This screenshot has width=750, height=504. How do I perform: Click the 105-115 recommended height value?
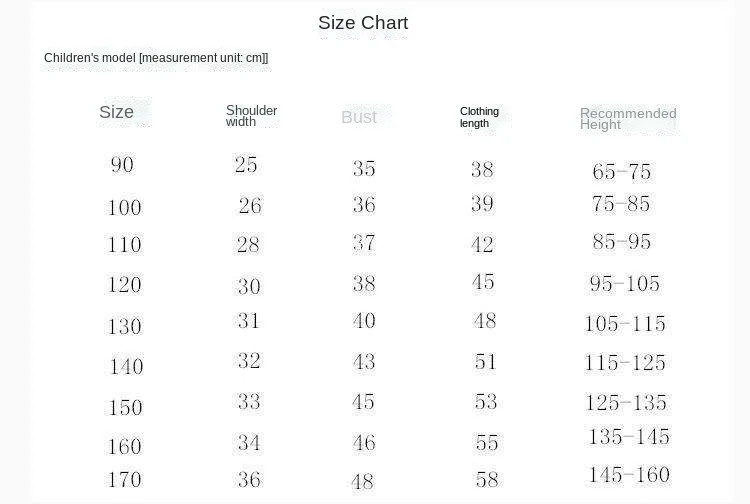[x=625, y=324]
